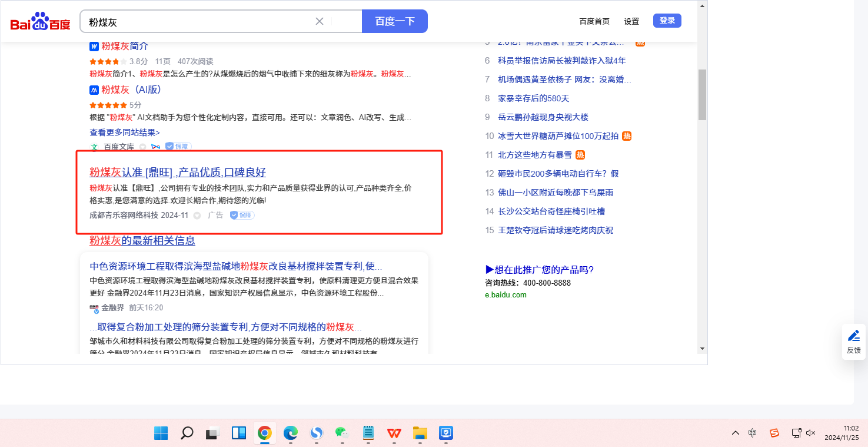
Task: Toggle Chinese input mode indicator 中
Action: click(x=753, y=433)
